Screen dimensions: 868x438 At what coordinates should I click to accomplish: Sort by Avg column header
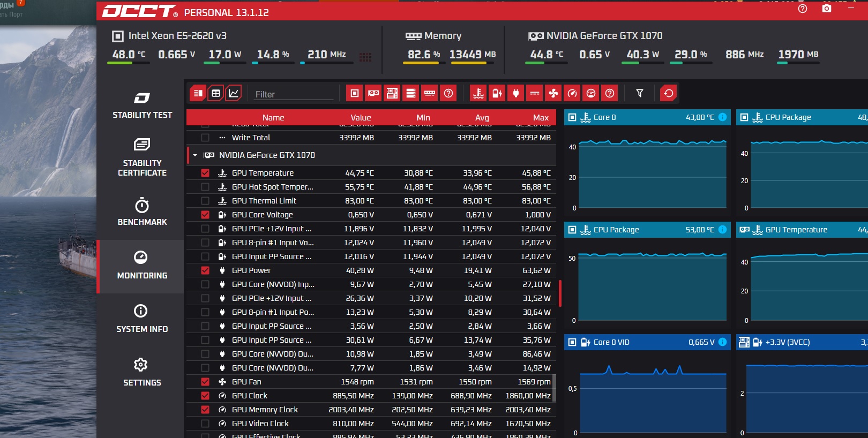coord(482,118)
